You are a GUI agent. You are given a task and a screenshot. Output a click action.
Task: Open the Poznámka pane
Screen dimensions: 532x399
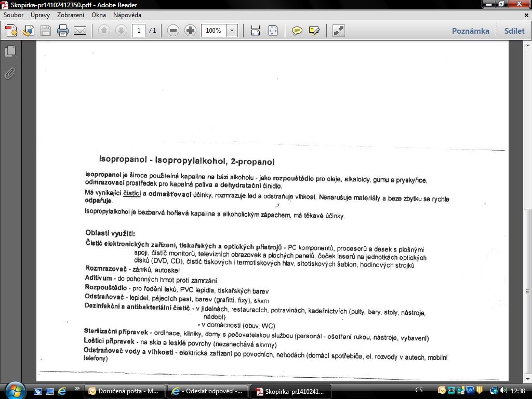[x=470, y=31]
